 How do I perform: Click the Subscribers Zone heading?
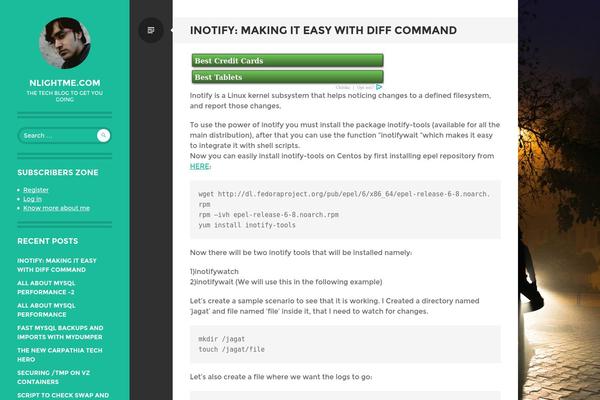[x=58, y=172]
